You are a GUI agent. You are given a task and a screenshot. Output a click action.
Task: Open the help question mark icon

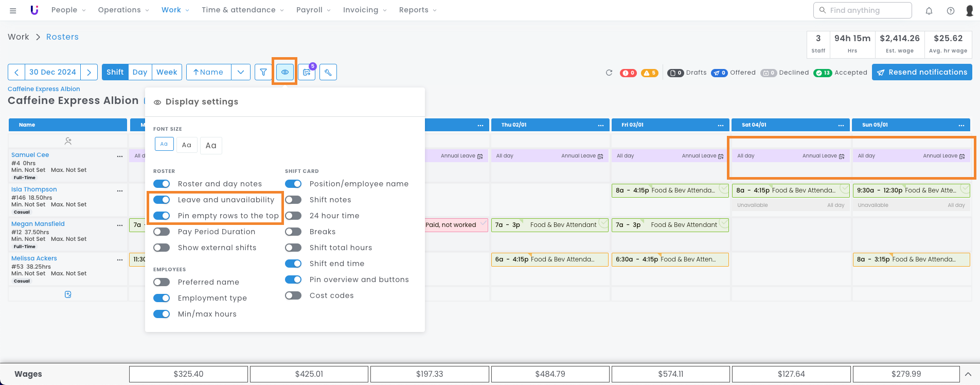click(x=951, y=11)
